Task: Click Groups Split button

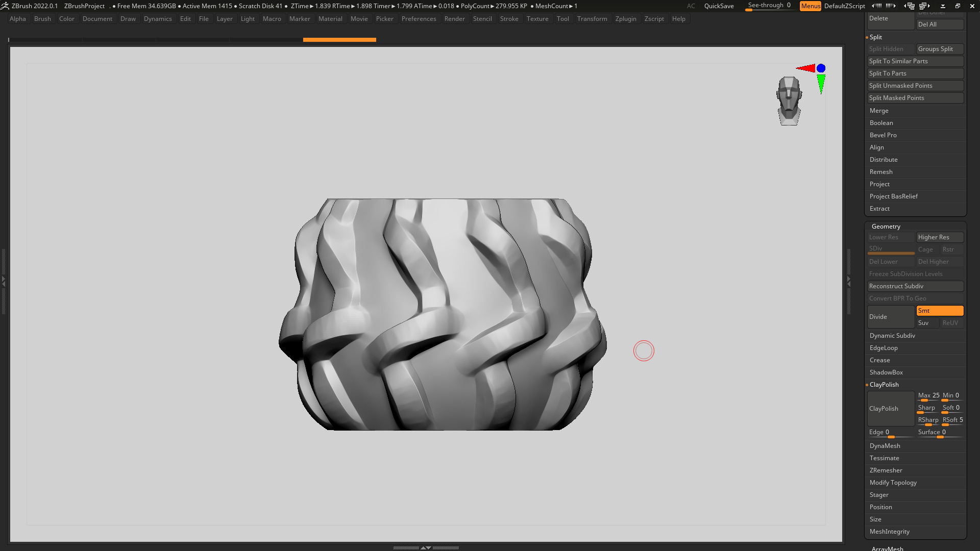Action: click(940, 49)
